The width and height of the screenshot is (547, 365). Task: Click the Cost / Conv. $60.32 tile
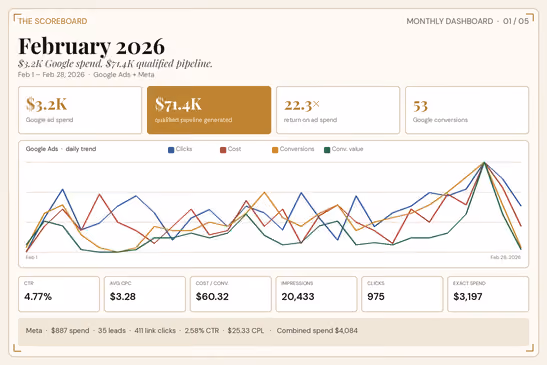click(x=231, y=294)
